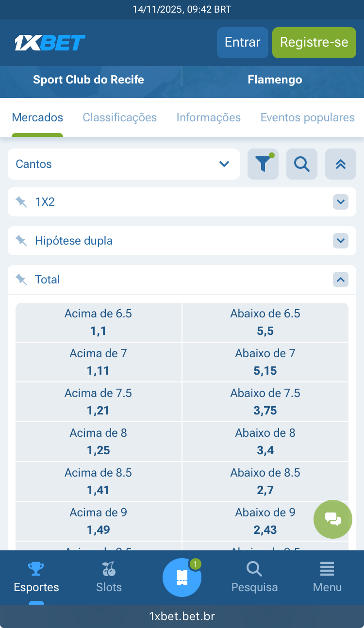364x628 pixels.
Task: Open the live chat bubble
Action: (333, 519)
